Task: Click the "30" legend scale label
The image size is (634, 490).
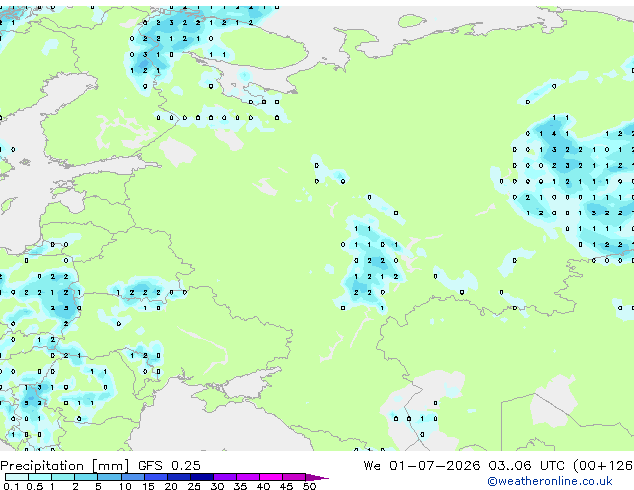Action: 217,486
